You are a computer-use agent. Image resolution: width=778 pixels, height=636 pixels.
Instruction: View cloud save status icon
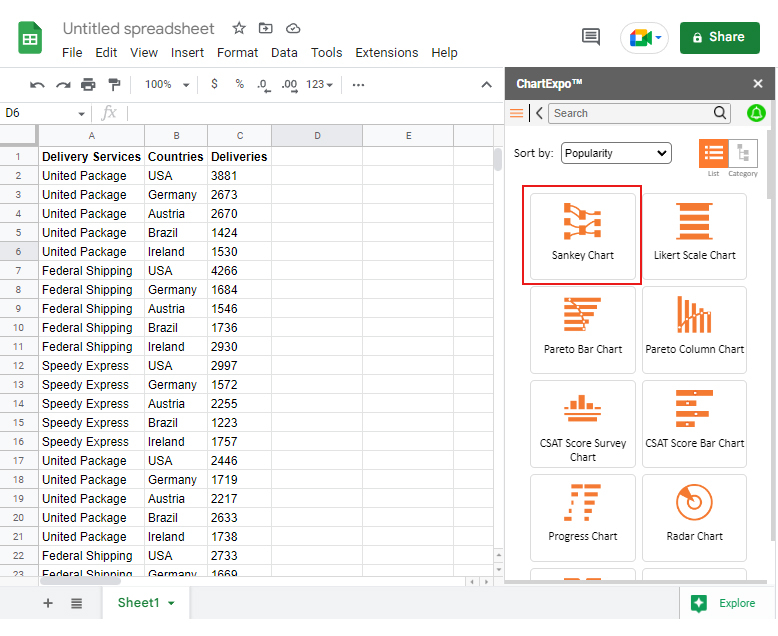tap(293, 28)
